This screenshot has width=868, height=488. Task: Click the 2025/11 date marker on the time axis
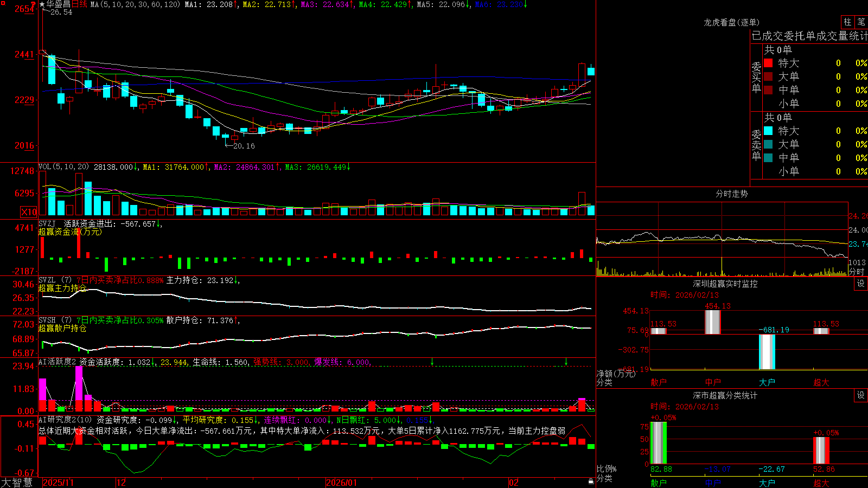[58, 483]
